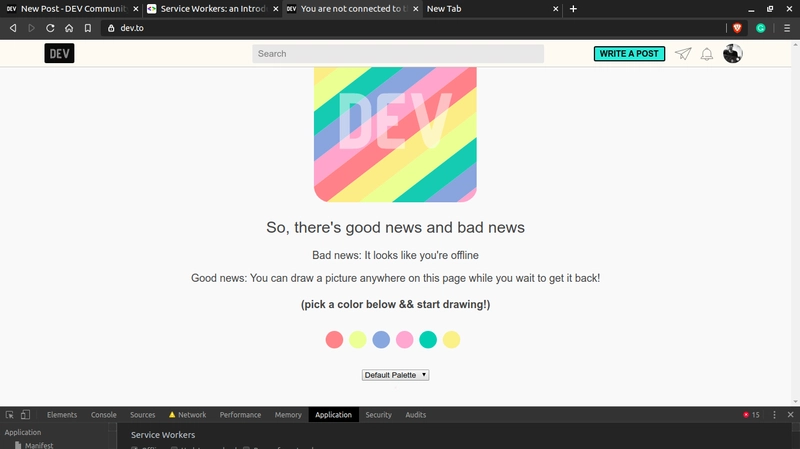Close the You are not connected tab

[415, 9]
